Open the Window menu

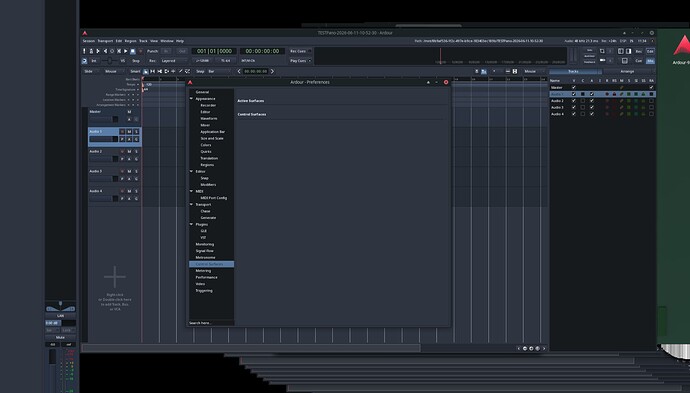(x=167, y=41)
